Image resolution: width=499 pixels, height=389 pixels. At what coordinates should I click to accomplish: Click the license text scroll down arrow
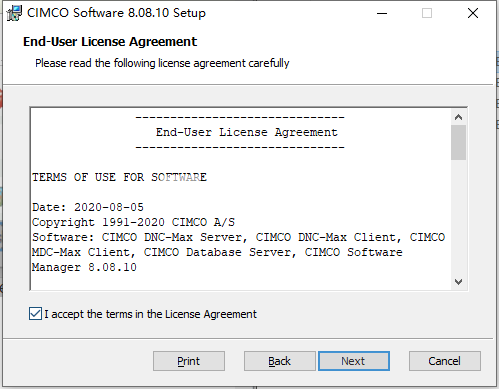tap(458, 282)
